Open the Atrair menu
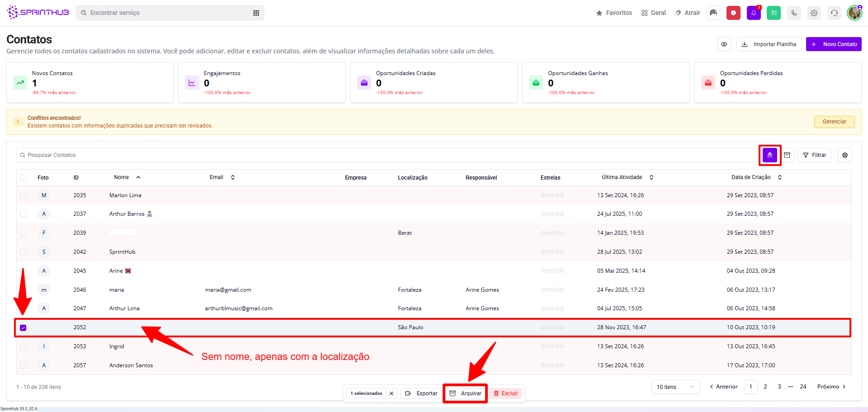 click(x=688, y=13)
